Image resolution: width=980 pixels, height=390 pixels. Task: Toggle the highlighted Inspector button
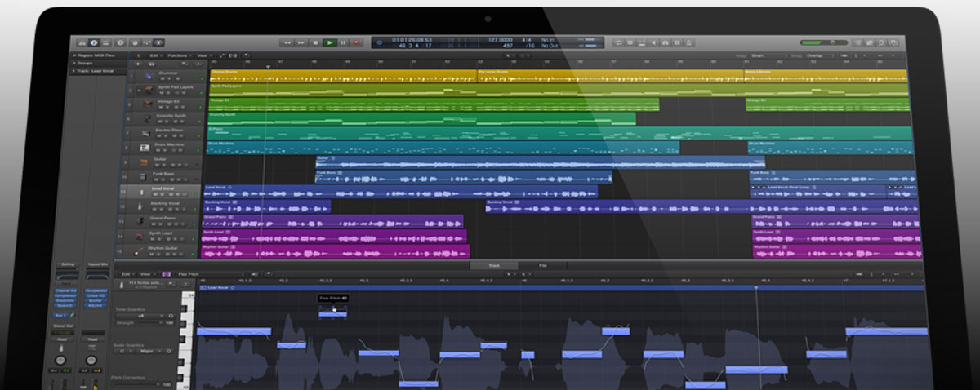coord(94,42)
